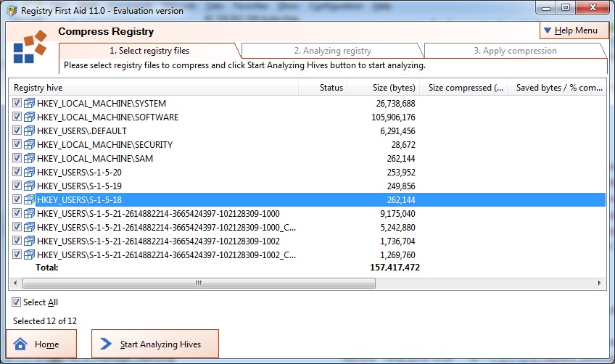Click the hive icon of the row ending in 1002_C...
This screenshot has height=364, width=615.
click(x=29, y=255)
